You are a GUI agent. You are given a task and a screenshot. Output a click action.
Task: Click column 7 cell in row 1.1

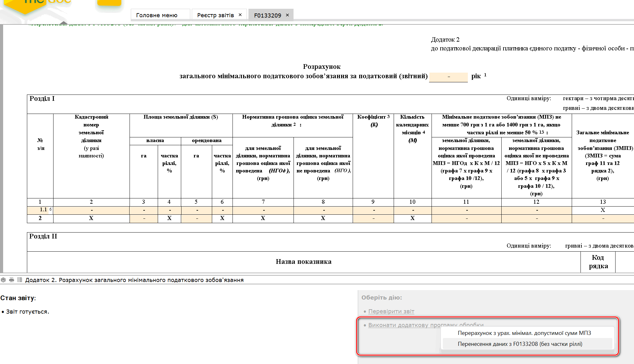point(263,210)
